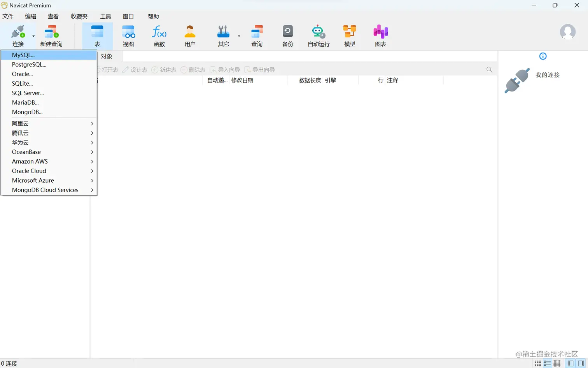
Task: Expand the Oracle Cloud submenu
Action: (49, 171)
